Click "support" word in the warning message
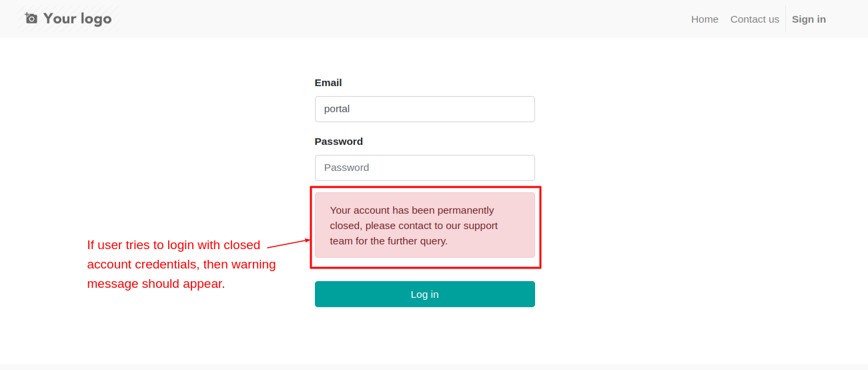 (480, 226)
